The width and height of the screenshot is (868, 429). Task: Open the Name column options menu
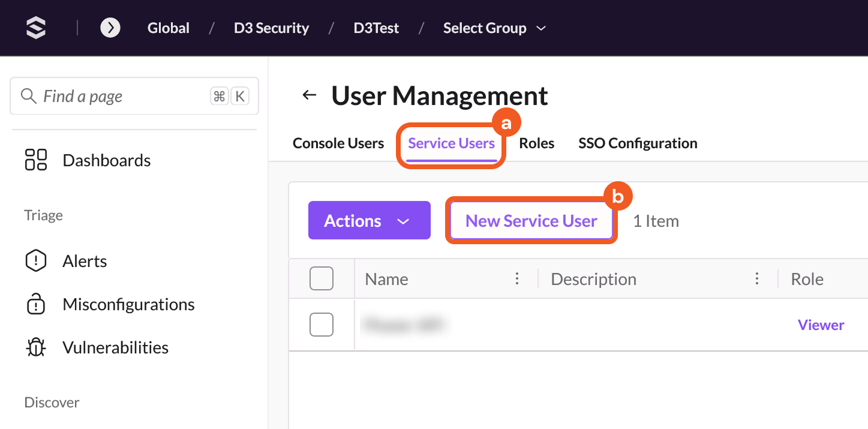pyautogui.click(x=516, y=279)
